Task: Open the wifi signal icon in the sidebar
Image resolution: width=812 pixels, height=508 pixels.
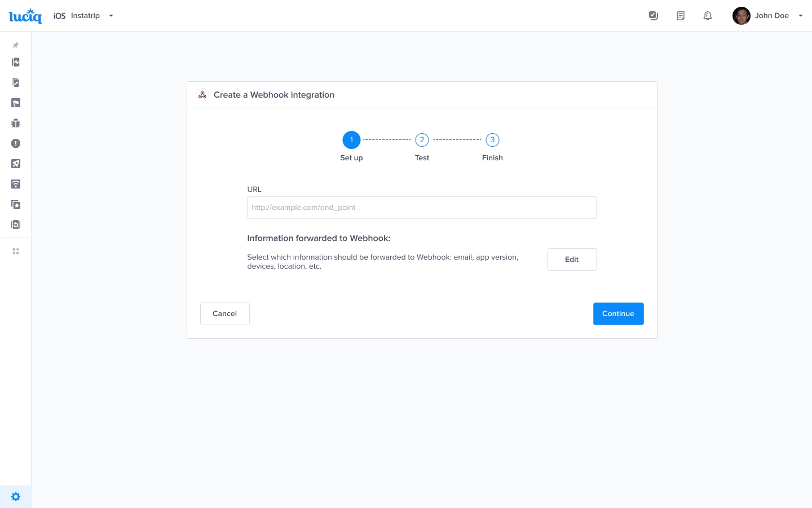Action: [x=16, y=184]
